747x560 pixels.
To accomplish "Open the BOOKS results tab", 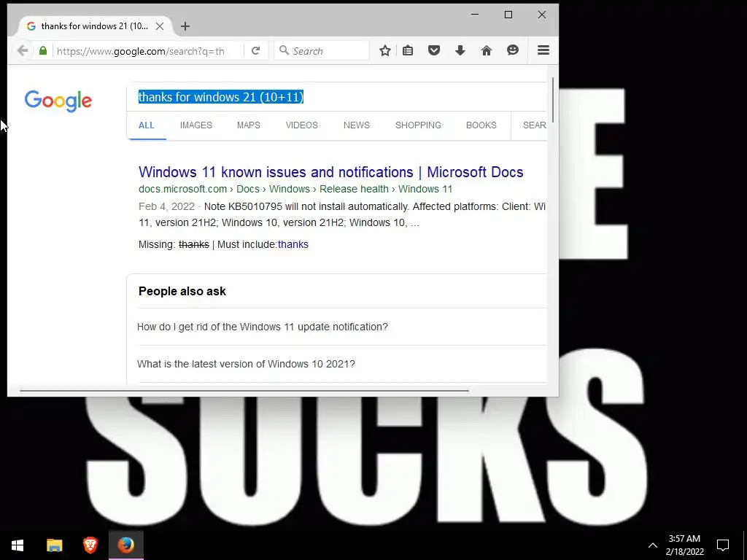I will coord(481,125).
